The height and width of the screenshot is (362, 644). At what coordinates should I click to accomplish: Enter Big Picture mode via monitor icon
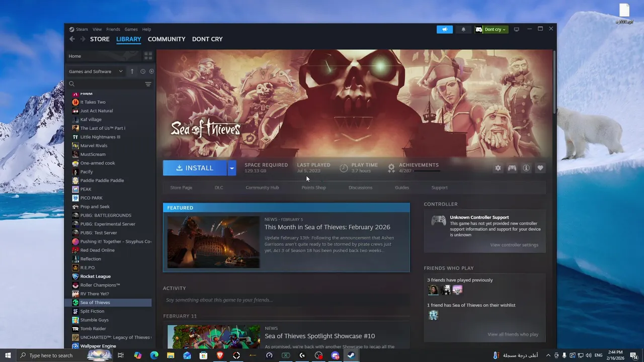(516, 29)
